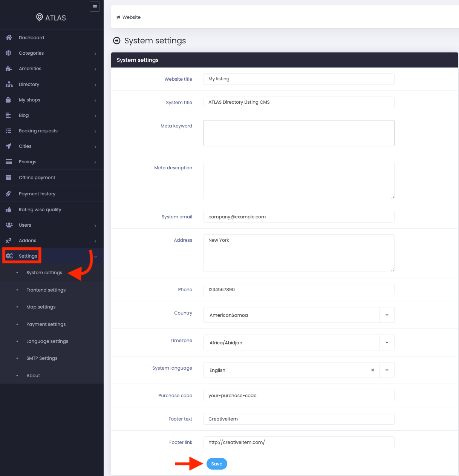Viewport: 459px width, 476px height.
Task: Click the Booking requests list icon
Action: point(8,131)
